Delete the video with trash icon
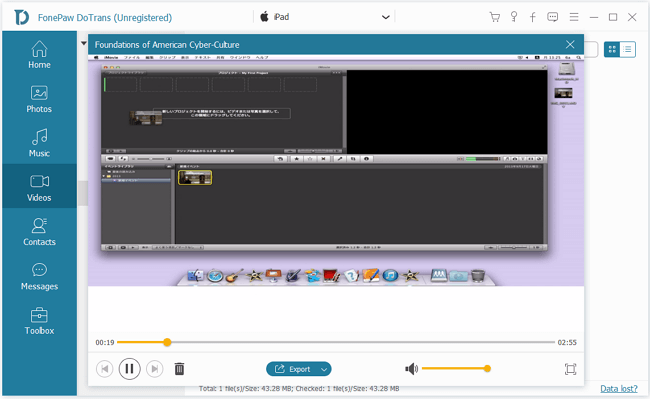This screenshot has width=650, height=399. (x=179, y=369)
